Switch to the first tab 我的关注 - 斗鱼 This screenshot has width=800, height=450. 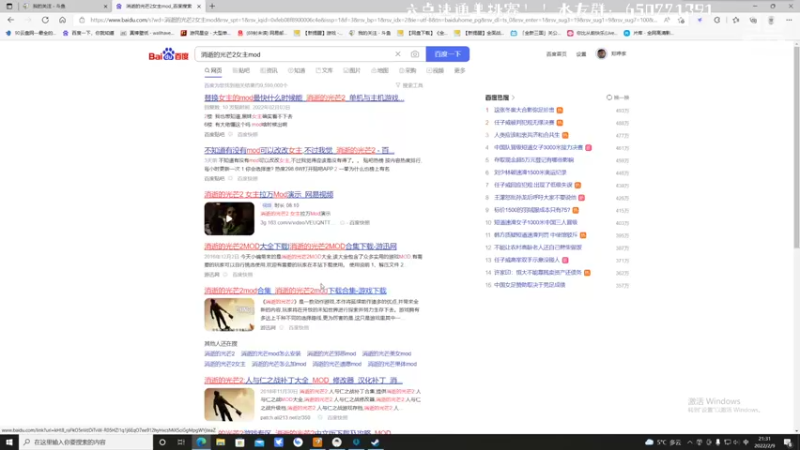coord(64,6)
